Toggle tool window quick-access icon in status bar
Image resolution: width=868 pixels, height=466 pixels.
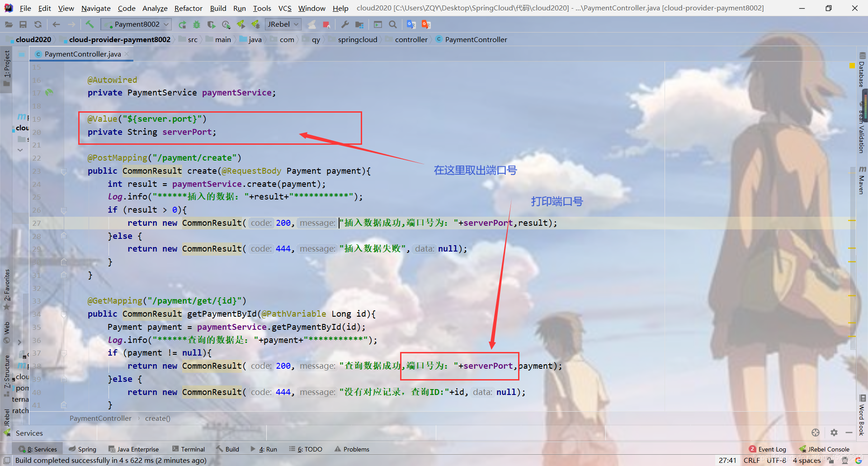click(x=7, y=460)
